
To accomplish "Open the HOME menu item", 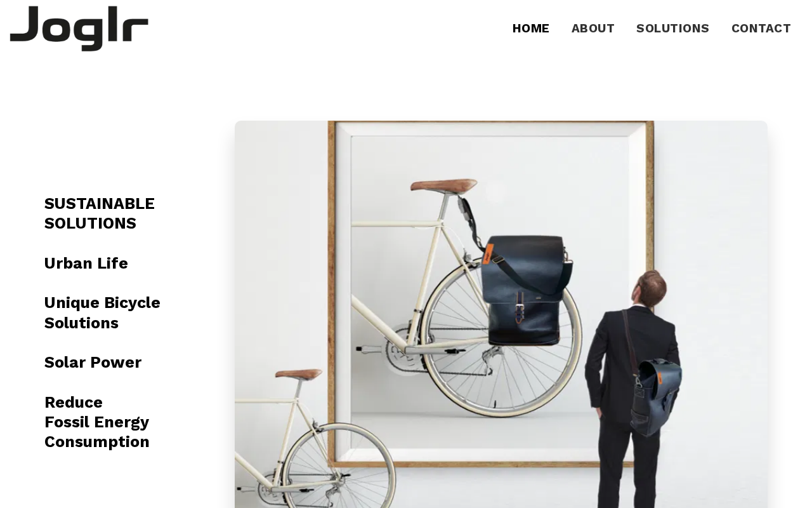I will (531, 29).
